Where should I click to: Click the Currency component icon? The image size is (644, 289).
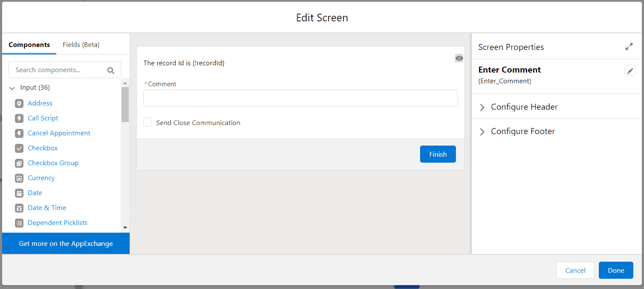pos(19,178)
